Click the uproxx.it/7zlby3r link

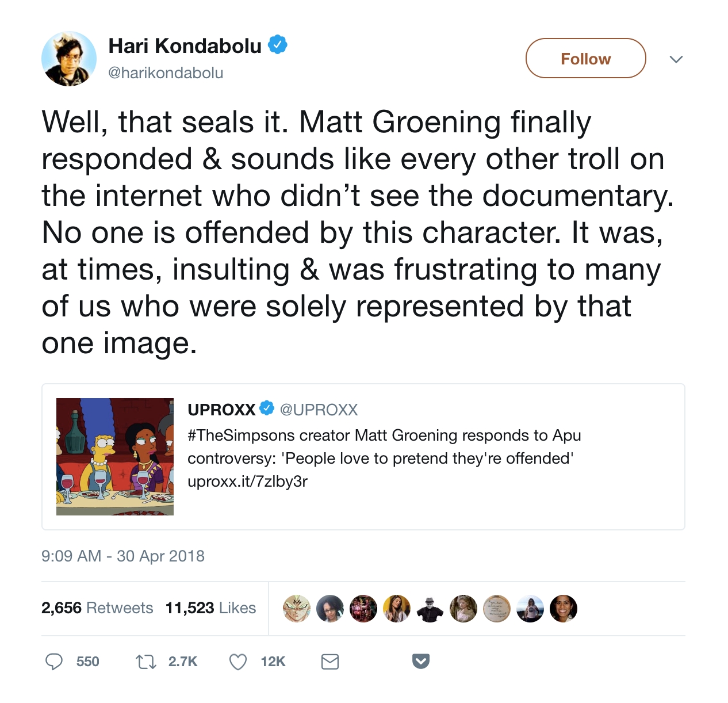(247, 481)
